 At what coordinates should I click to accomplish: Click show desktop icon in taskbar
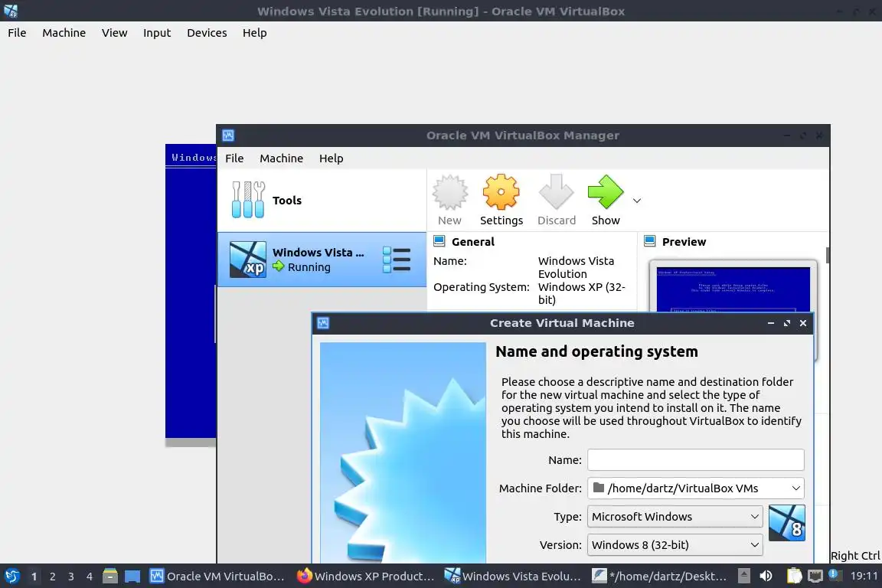pos(132,577)
